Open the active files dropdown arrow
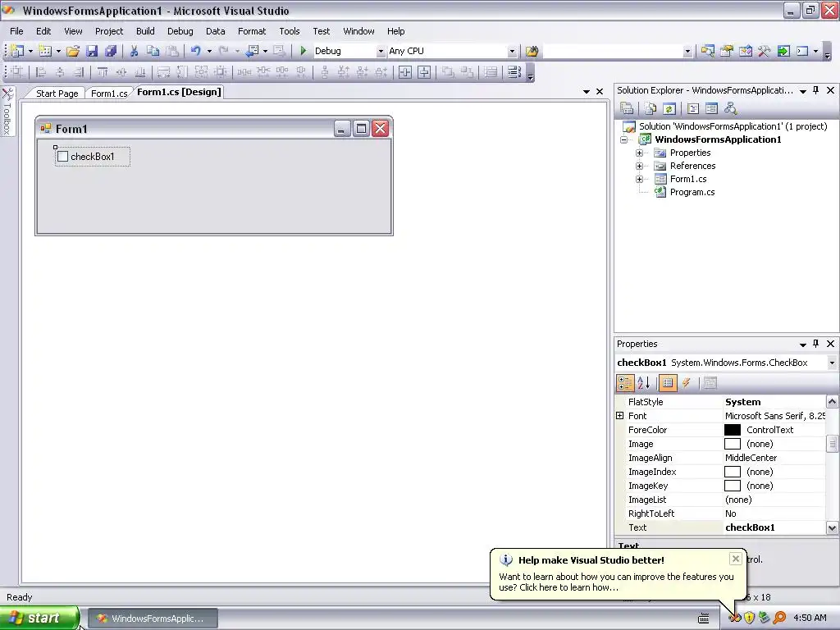This screenshot has height=630, width=840. 586,92
